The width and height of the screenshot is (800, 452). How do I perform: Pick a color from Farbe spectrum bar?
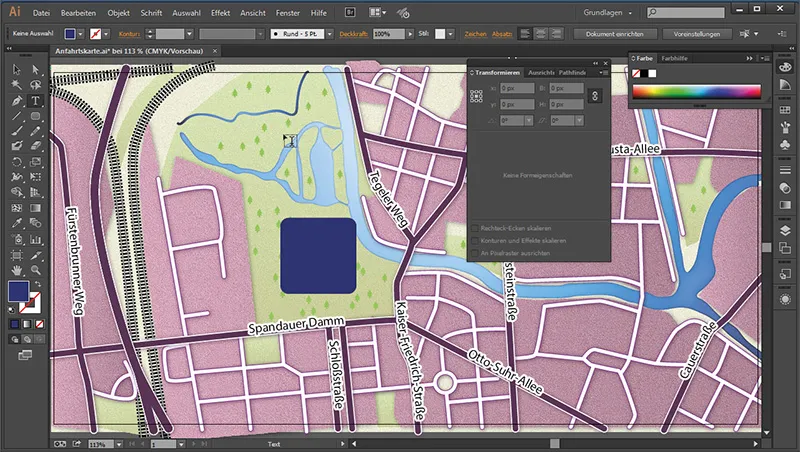tap(696, 92)
